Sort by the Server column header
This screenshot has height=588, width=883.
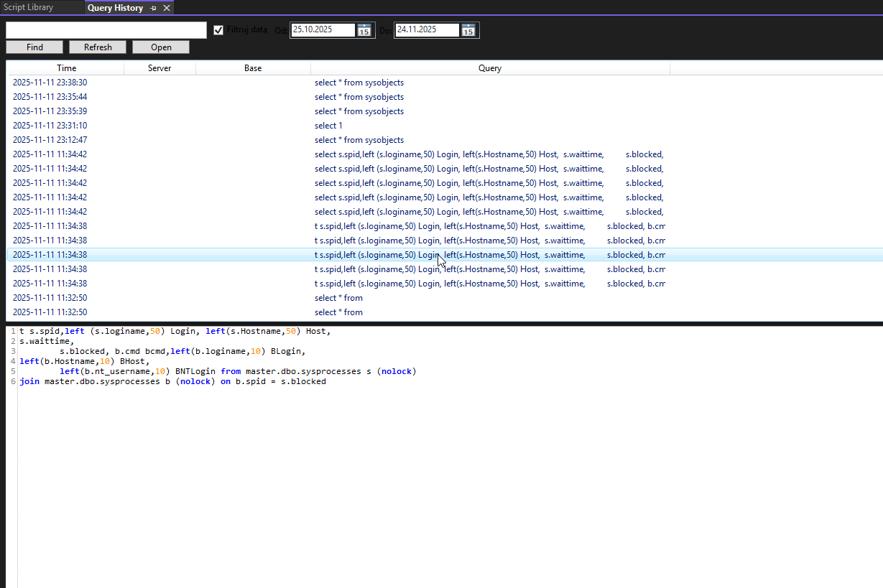click(x=159, y=67)
